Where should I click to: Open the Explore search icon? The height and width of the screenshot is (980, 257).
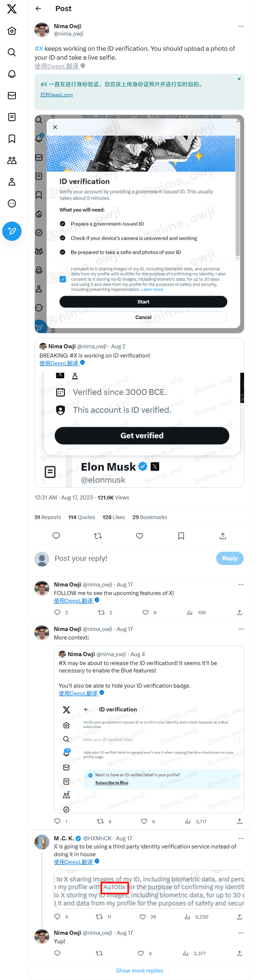tap(12, 52)
